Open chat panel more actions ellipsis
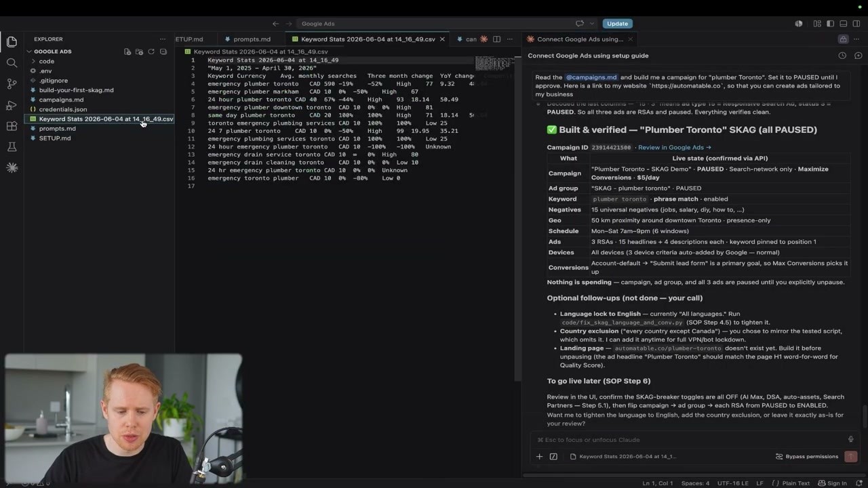 click(858, 39)
